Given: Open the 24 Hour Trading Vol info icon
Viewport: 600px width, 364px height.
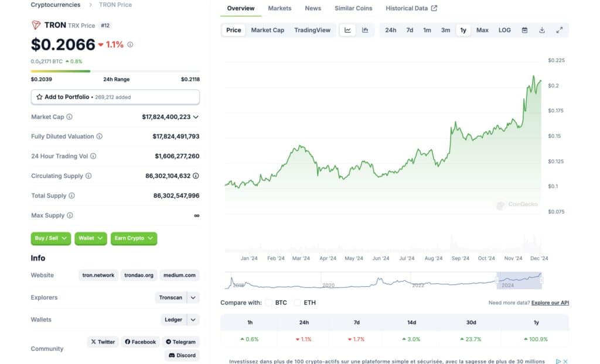Looking at the screenshot, I should coord(93,156).
